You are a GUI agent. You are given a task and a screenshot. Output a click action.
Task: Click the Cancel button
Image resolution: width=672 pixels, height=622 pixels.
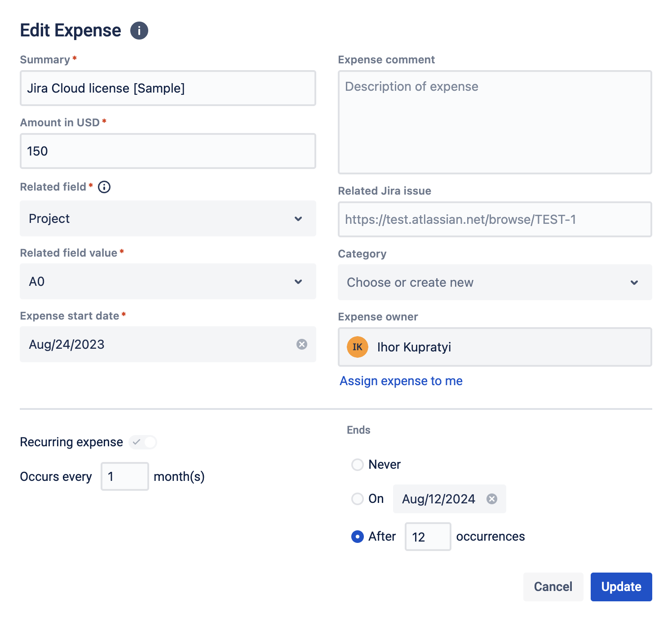[553, 587]
